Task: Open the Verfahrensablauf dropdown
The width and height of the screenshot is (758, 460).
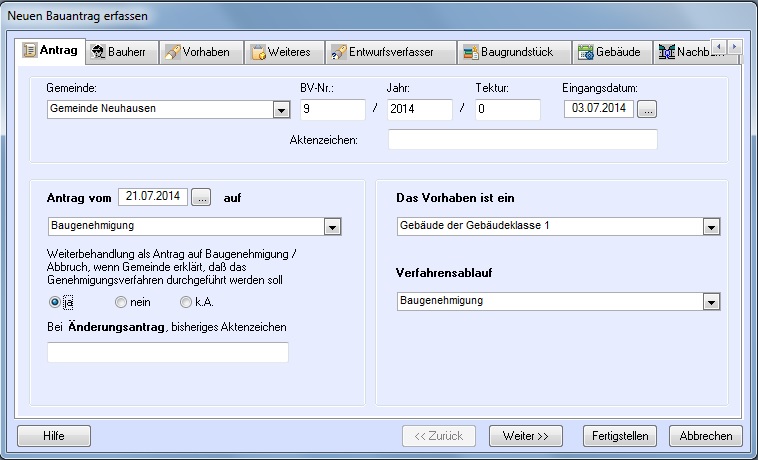Action: coord(710,301)
